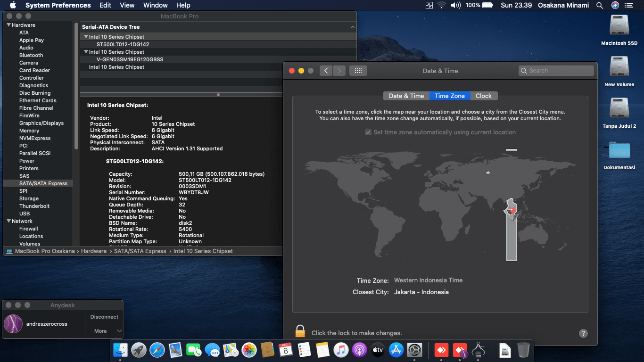Open the App Store from the Dock
Image resolution: width=644 pixels, height=362 pixels.
(396, 350)
